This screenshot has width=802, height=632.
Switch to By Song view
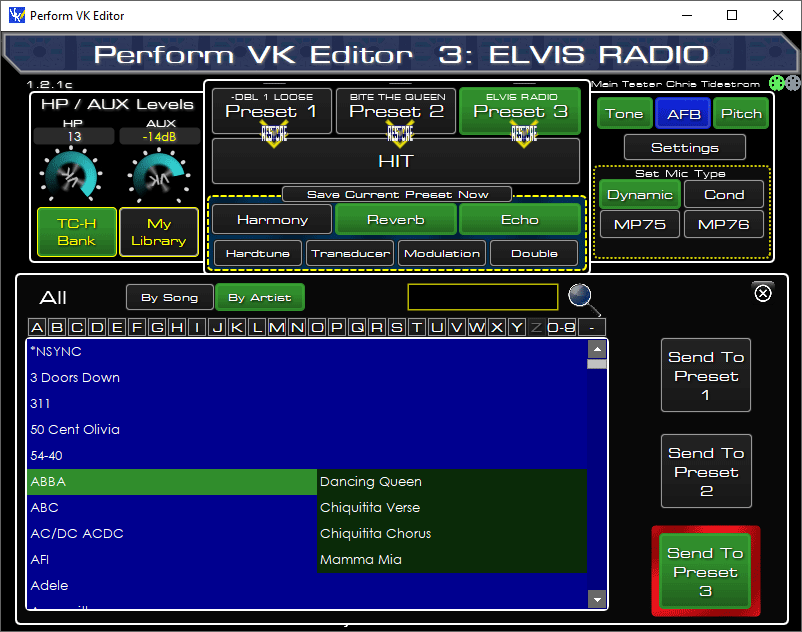point(169,297)
